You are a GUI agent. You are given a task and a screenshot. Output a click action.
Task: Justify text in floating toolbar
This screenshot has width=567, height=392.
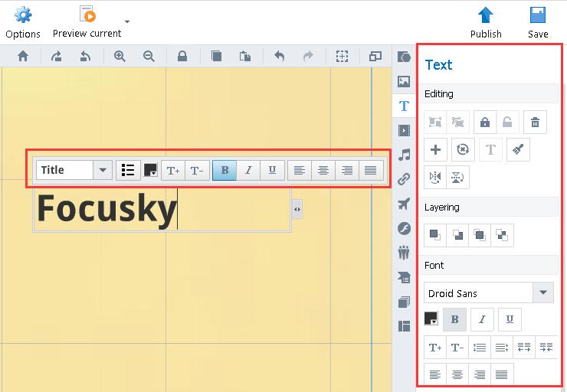(x=371, y=170)
